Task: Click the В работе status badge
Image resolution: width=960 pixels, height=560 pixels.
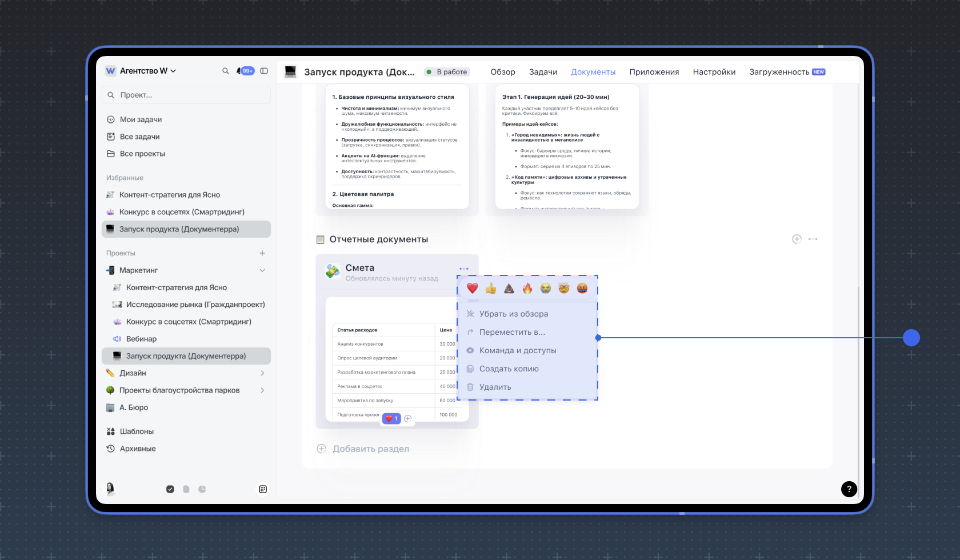Action: point(447,72)
